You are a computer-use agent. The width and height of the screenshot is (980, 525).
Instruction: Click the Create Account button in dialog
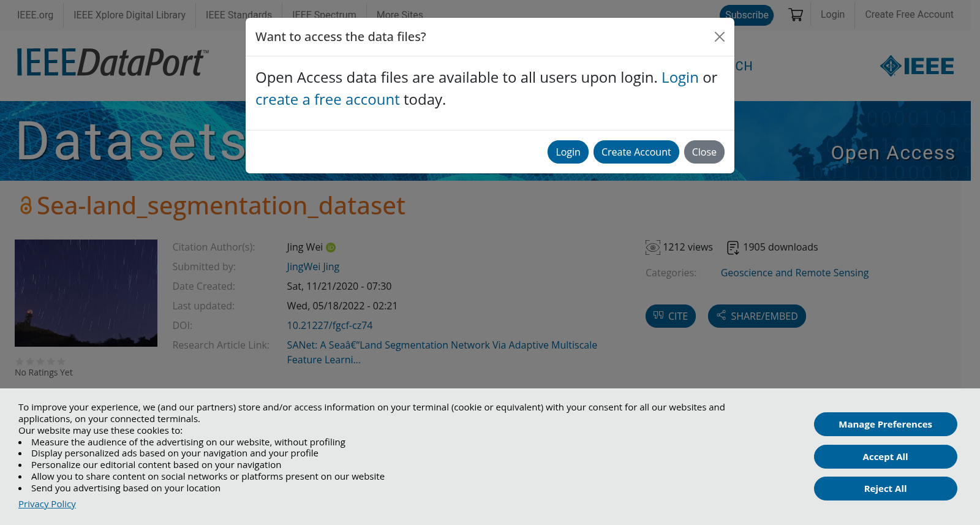pyautogui.click(x=636, y=152)
